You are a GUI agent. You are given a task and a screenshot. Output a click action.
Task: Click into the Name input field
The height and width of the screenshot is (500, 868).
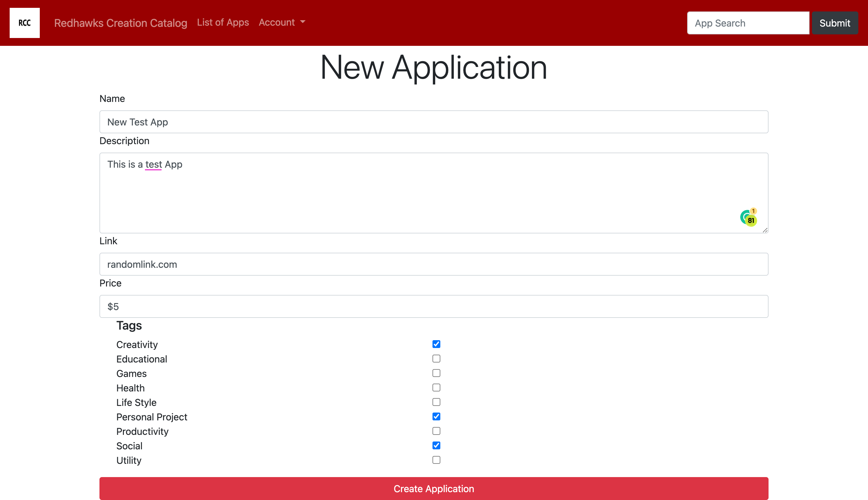click(433, 122)
